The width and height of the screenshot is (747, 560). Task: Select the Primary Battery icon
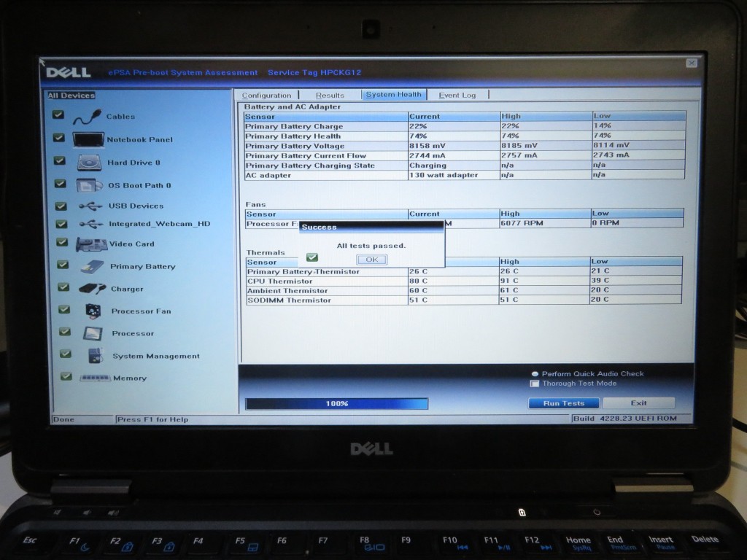coord(93,267)
